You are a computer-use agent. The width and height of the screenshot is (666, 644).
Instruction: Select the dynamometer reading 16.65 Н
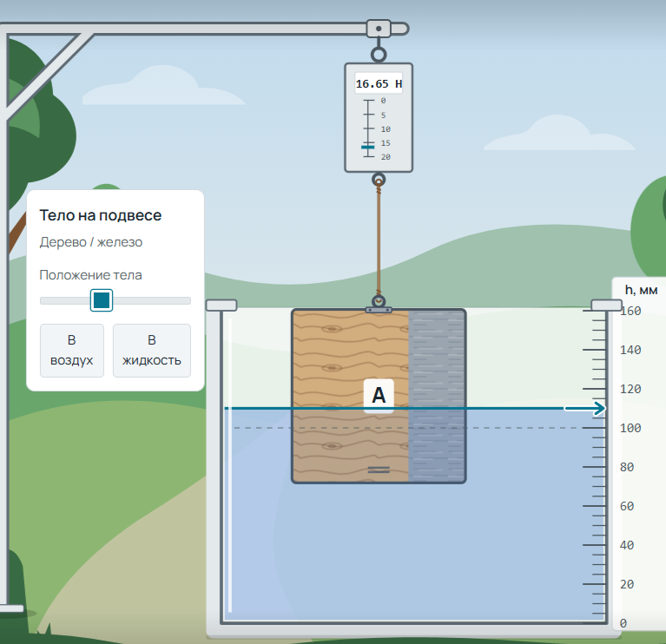(379, 83)
